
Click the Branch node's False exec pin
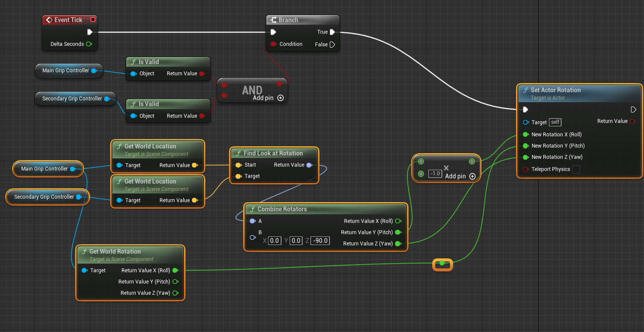point(332,44)
